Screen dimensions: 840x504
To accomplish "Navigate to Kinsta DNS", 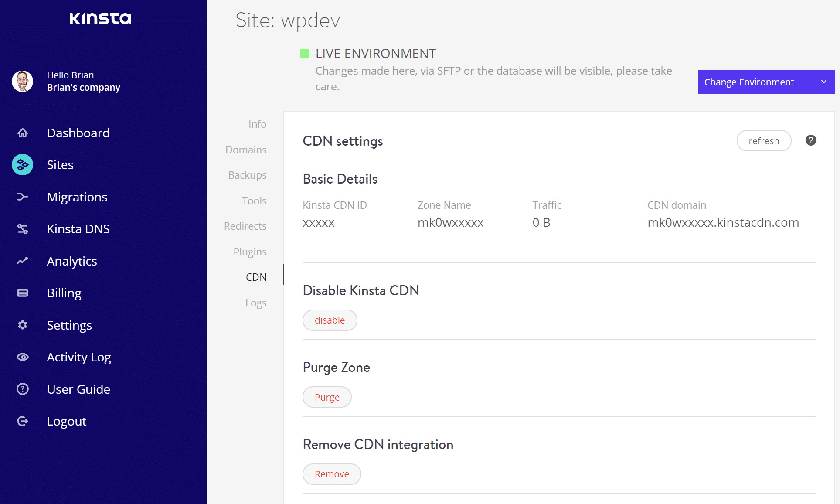I will [78, 229].
